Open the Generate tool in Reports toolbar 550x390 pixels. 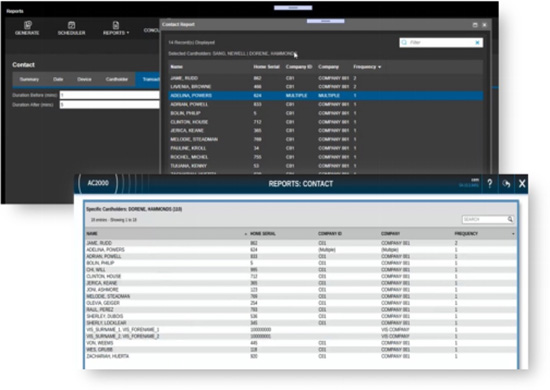(27, 28)
